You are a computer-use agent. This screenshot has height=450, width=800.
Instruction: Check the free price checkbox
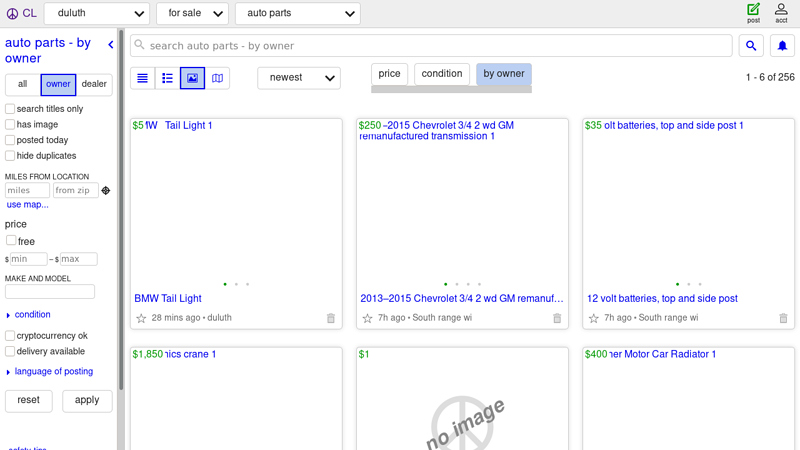tap(11, 240)
